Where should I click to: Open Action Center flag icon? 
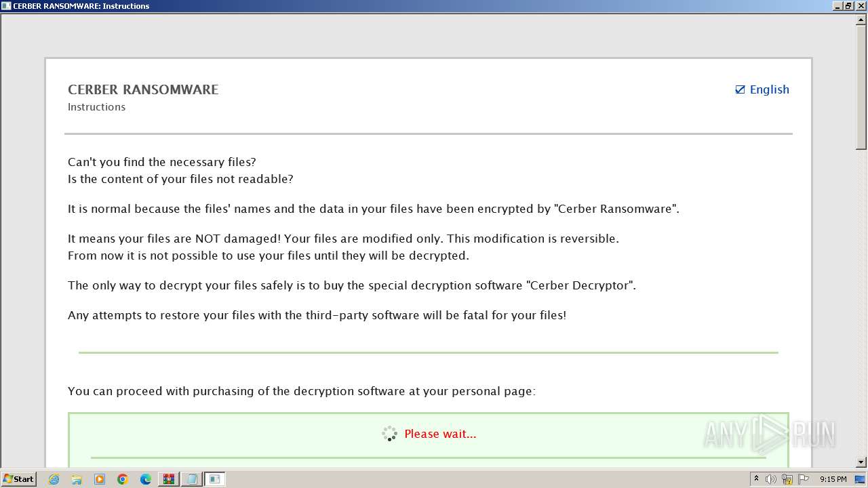point(804,479)
